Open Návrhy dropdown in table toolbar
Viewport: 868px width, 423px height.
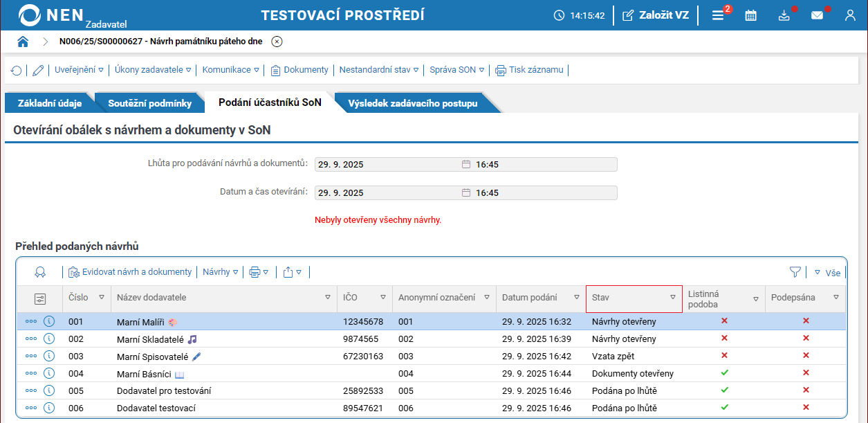tap(220, 272)
